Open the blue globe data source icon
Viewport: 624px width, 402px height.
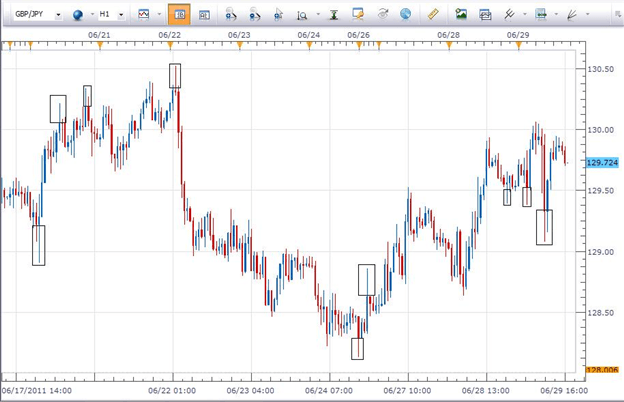pos(78,15)
